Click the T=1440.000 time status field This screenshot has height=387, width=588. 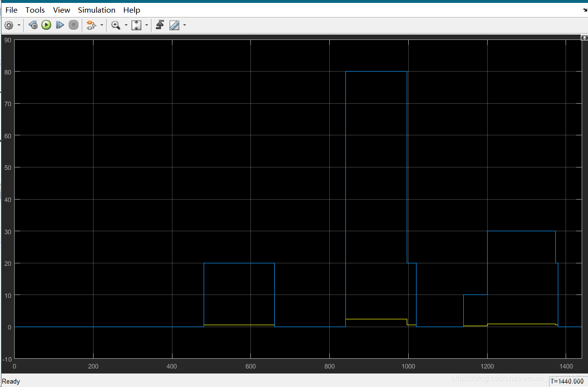pyautogui.click(x=567, y=382)
